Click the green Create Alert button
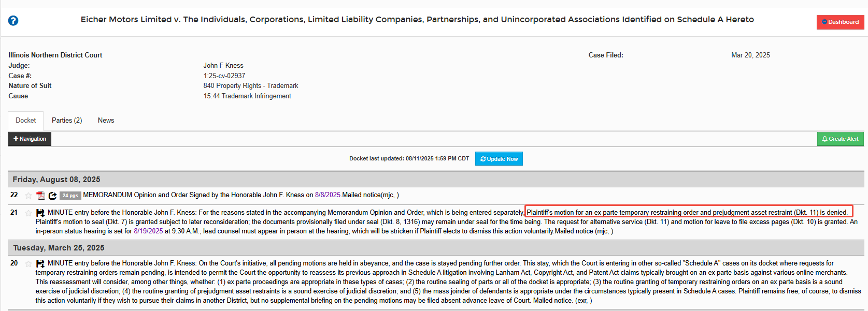 tap(840, 139)
